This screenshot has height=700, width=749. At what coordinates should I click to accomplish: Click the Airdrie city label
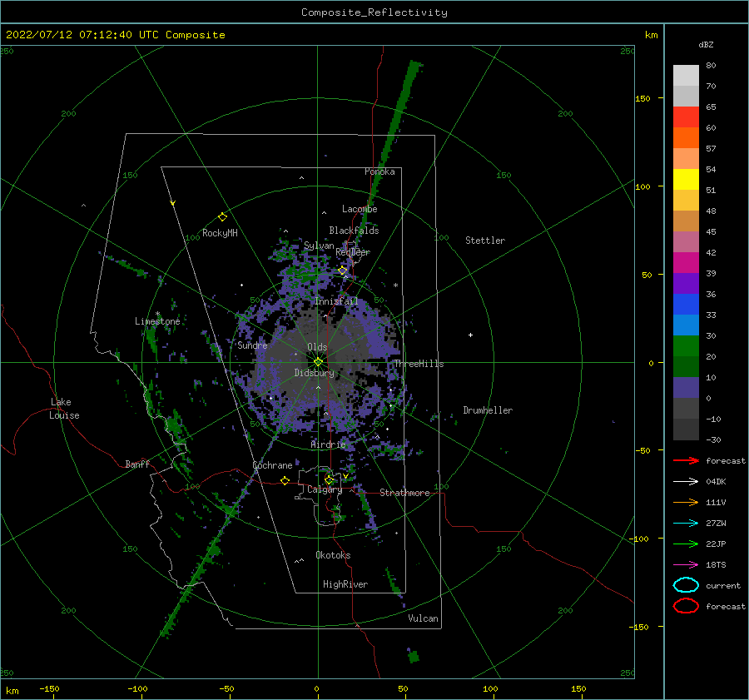click(328, 444)
